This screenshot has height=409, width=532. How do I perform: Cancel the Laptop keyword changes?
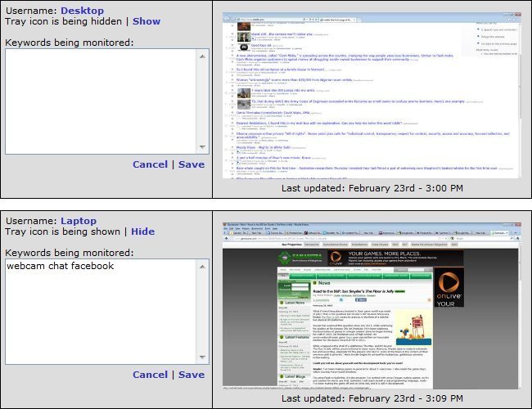tap(150, 375)
